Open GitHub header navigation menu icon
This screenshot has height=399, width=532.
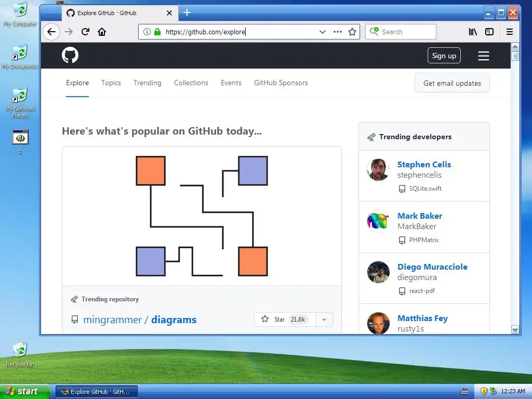[484, 56]
